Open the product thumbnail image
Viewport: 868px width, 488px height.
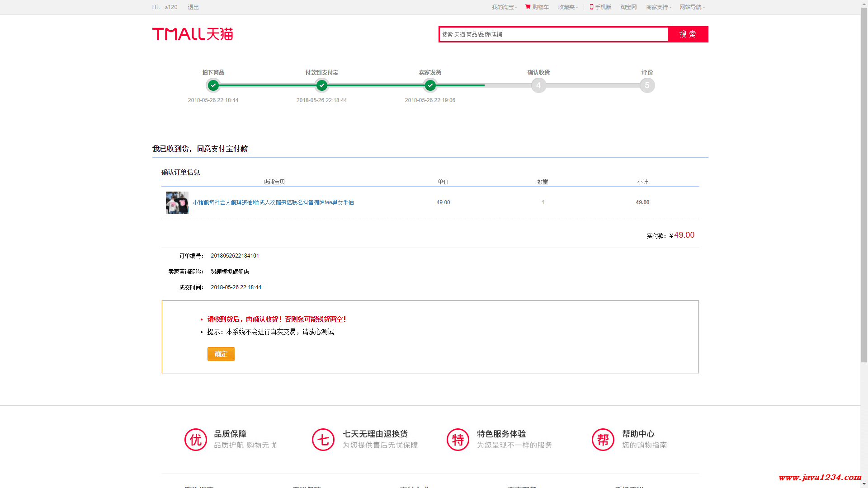point(177,203)
